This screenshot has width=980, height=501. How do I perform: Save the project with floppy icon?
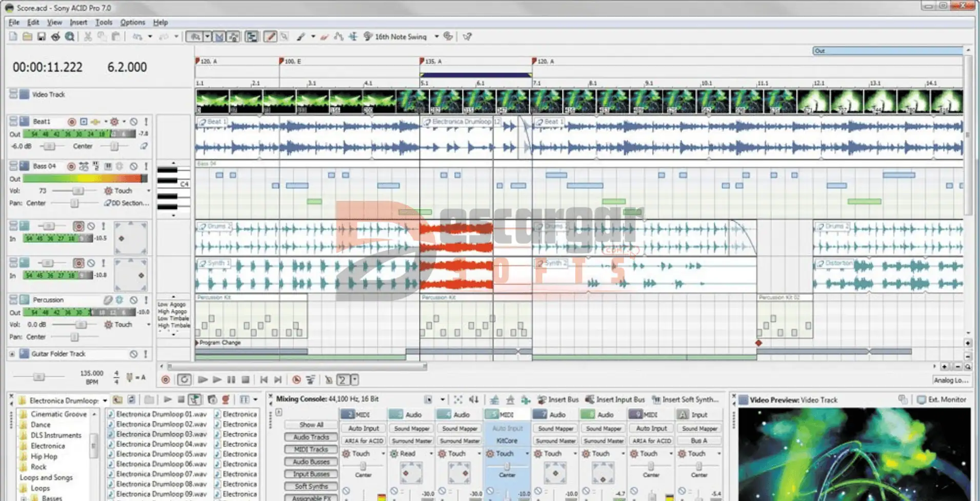click(42, 36)
